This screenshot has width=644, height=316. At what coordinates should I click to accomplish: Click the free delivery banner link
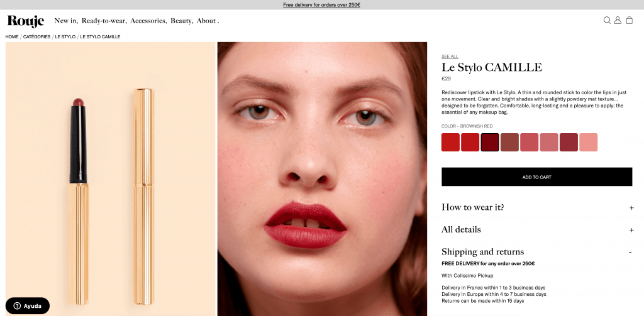tap(321, 5)
